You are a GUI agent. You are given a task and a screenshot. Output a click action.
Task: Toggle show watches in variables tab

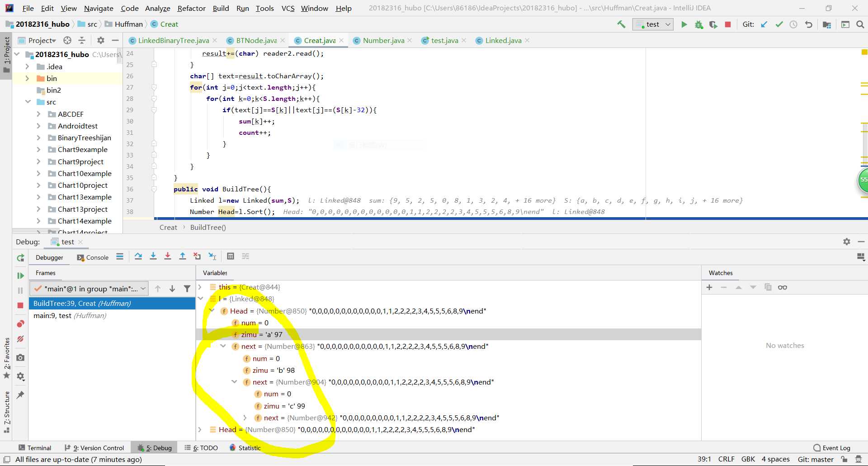[783, 287]
